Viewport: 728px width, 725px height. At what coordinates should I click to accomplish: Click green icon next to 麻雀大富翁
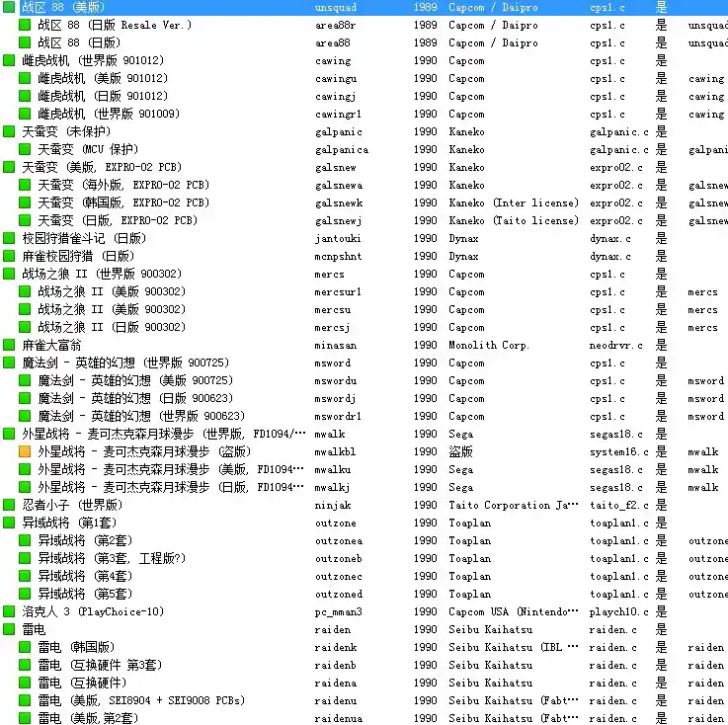9,345
